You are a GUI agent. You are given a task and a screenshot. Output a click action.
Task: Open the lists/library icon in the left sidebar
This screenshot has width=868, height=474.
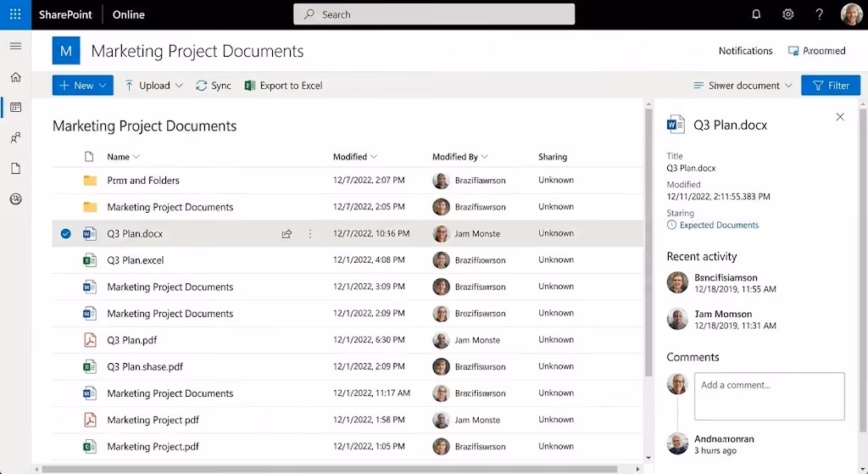click(x=15, y=107)
